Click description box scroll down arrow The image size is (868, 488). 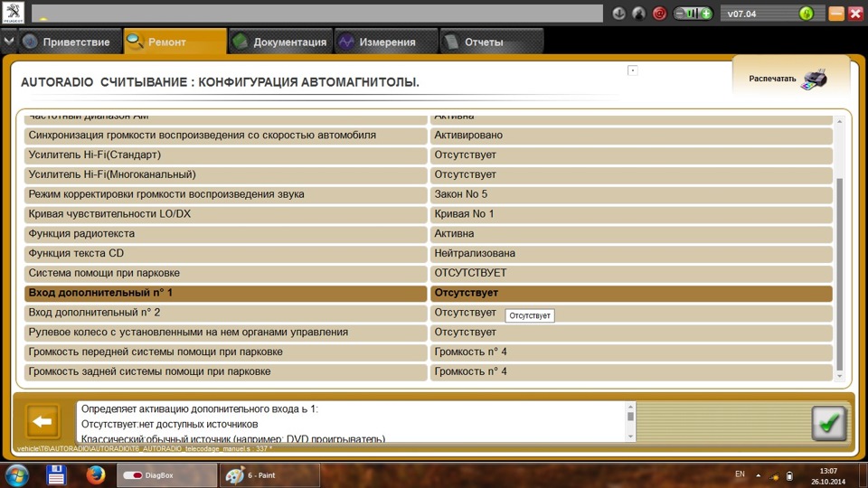click(x=630, y=436)
